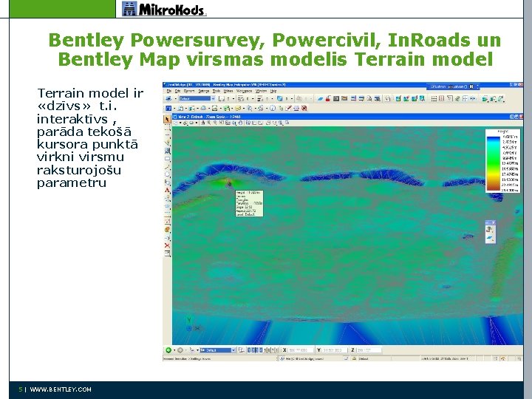Click the upper icon in small floating toolbox
This screenshot has height=399, width=532.
[x=490, y=230]
